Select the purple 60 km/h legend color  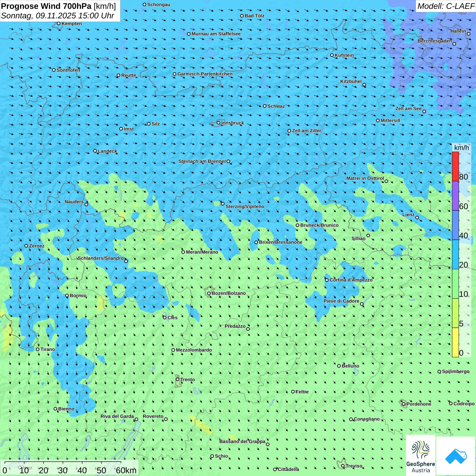tap(455, 196)
